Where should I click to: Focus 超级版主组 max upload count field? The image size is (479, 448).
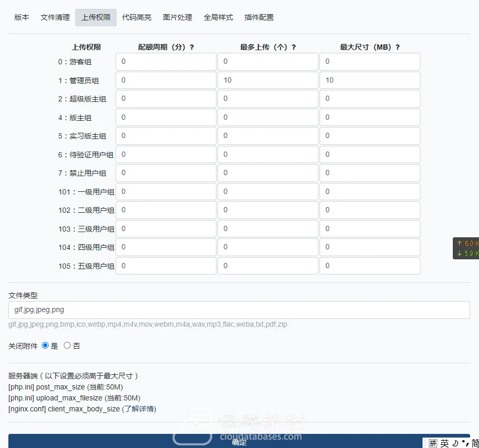coord(268,99)
